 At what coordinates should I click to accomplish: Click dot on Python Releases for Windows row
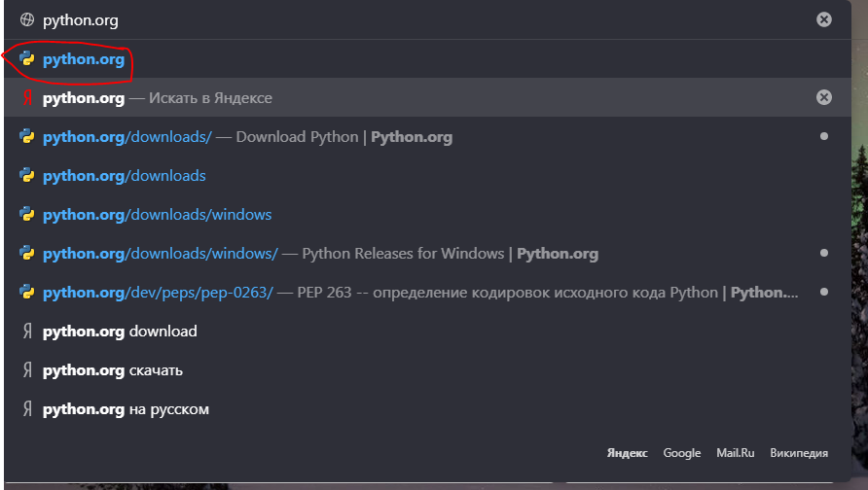click(x=823, y=253)
